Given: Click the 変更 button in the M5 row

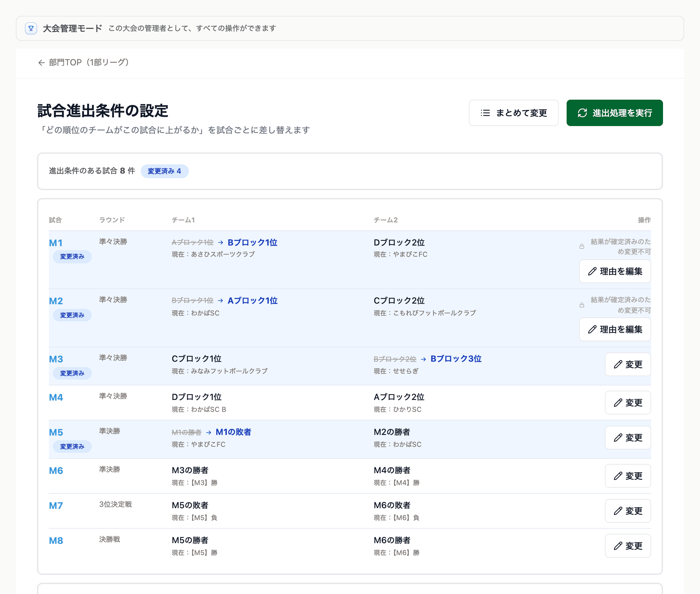Looking at the screenshot, I should [x=628, y=438].
